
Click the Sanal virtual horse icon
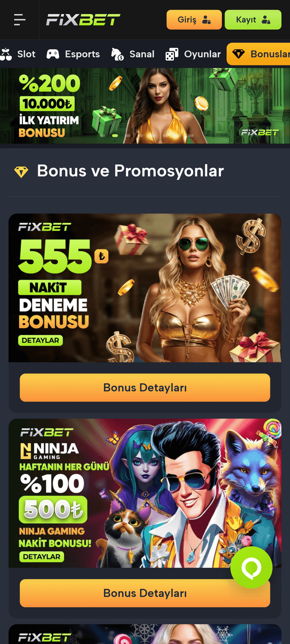(117, 54)
